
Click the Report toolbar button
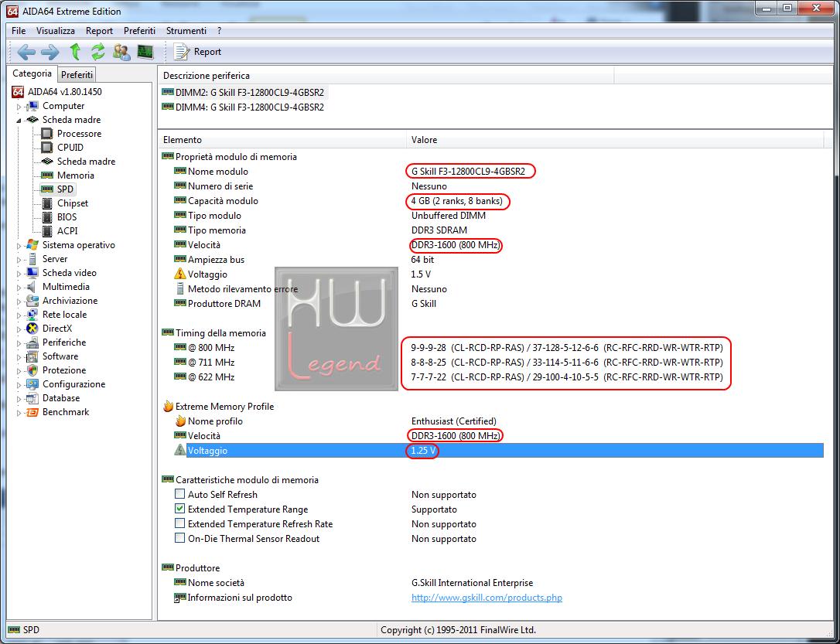(197, 52)
